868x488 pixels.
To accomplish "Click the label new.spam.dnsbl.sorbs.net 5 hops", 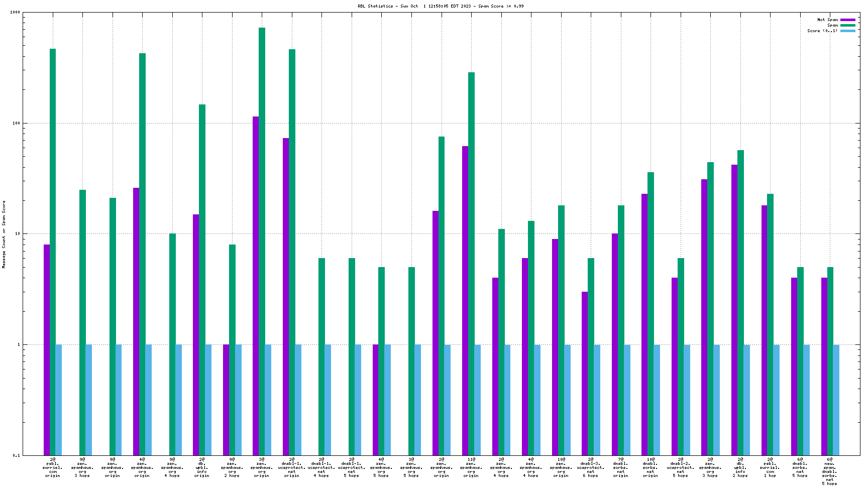I will pos(829,471).
